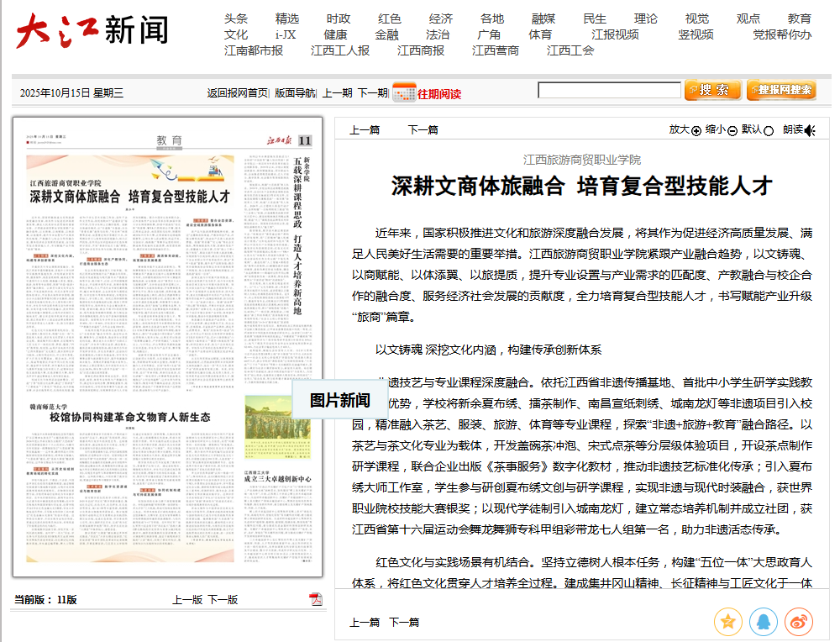
Task: Open the 往期阅读 calendar icon
Action: 404,92
